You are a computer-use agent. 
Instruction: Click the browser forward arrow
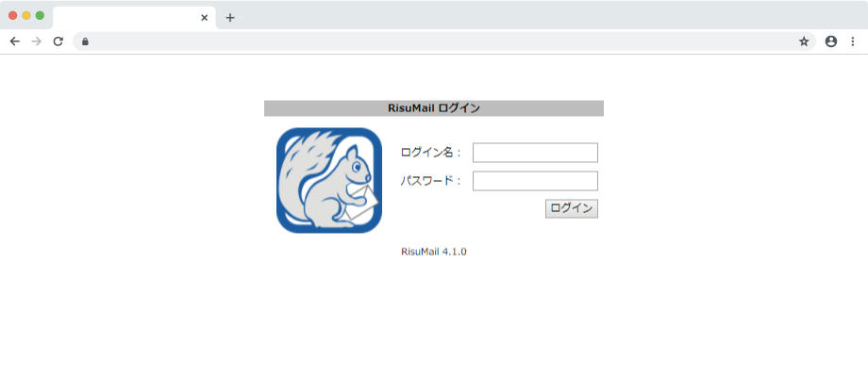tap(37, 41)
